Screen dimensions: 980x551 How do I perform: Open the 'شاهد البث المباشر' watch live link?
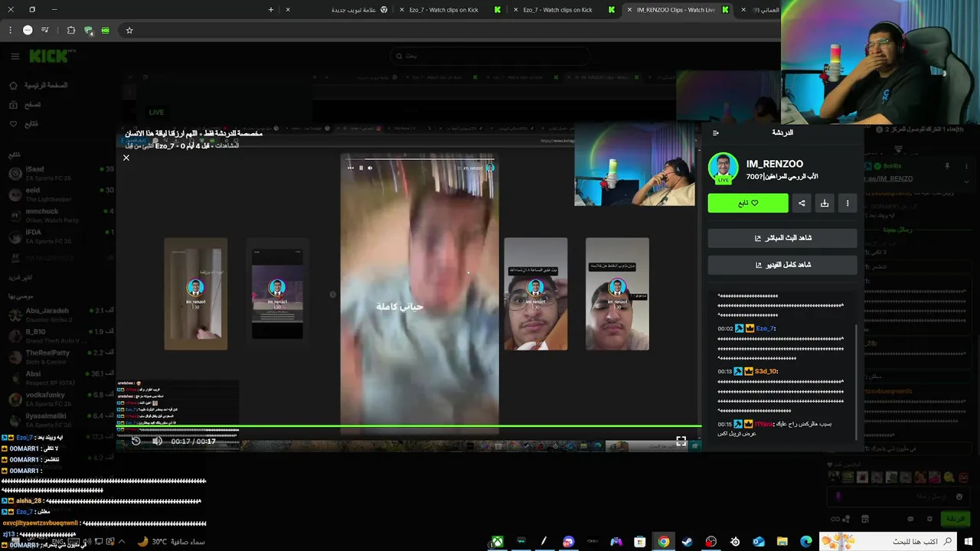point(782,238)
